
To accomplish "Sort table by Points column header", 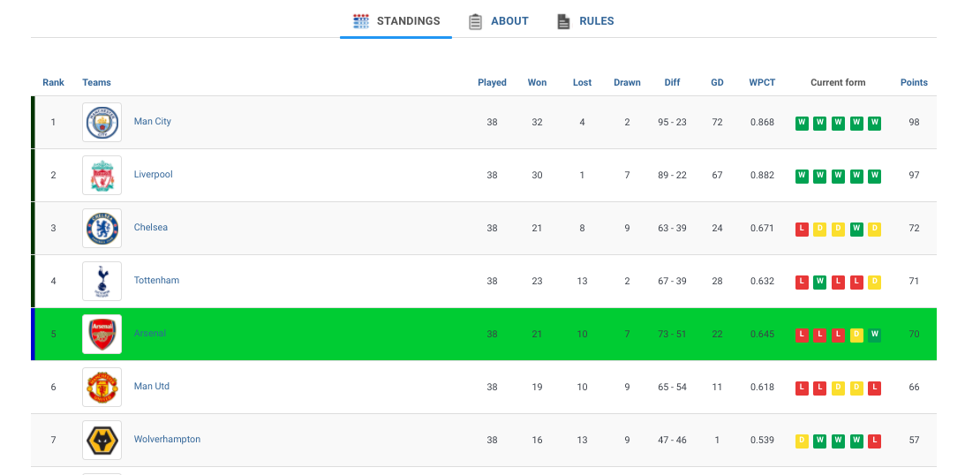I will (x=914, y=83).
